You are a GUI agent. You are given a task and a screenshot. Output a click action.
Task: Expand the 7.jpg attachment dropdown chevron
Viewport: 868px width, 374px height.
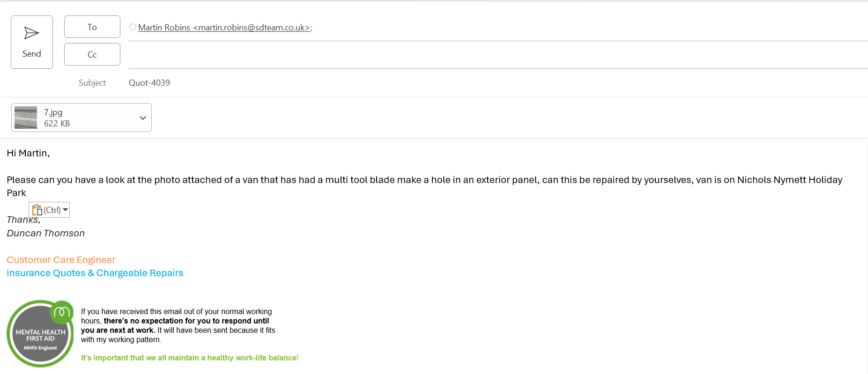tap(143, 118)
